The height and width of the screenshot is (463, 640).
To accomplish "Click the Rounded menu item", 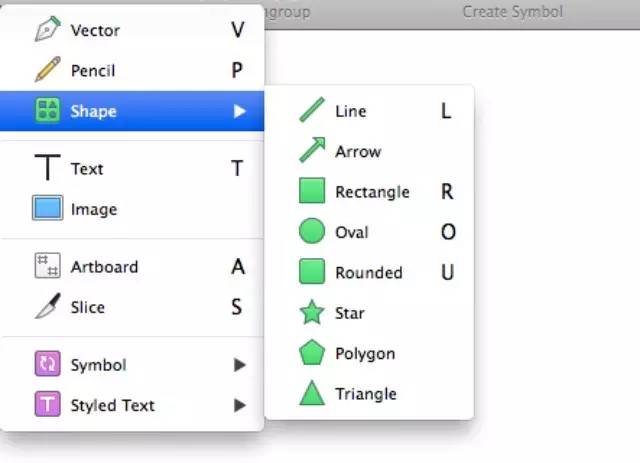I will click(x=368, y=272).
